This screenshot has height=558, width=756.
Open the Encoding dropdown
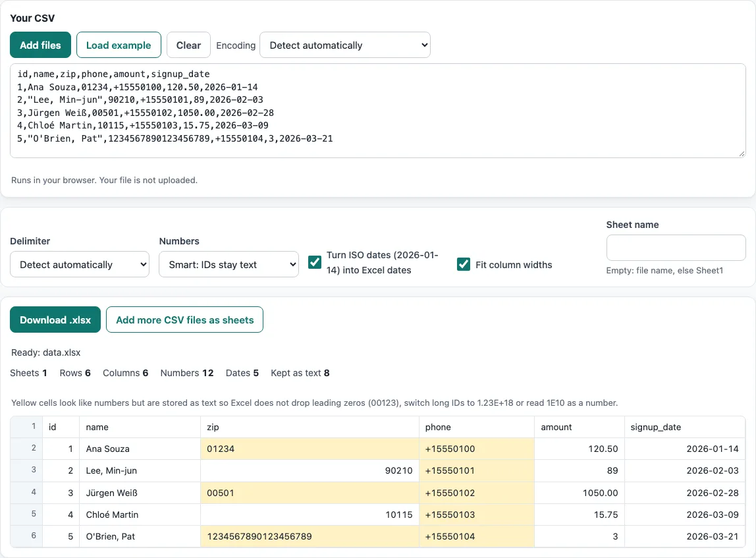[344, 45]
